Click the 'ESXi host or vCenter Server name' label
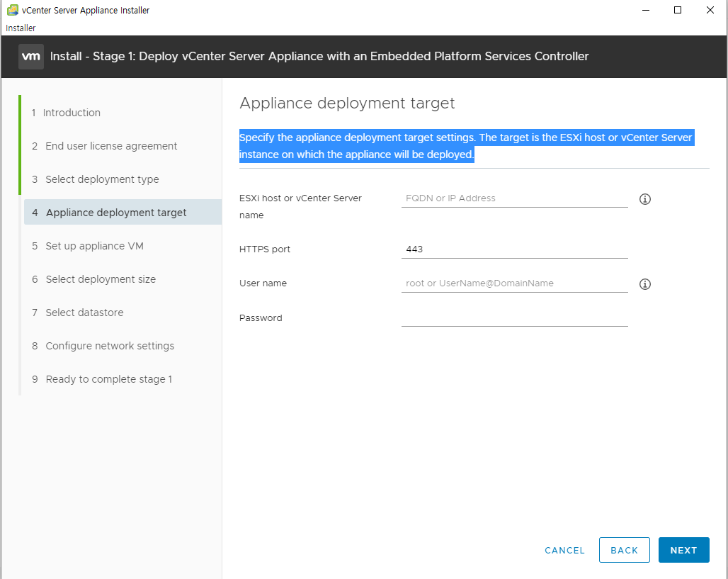 point(300,206)
